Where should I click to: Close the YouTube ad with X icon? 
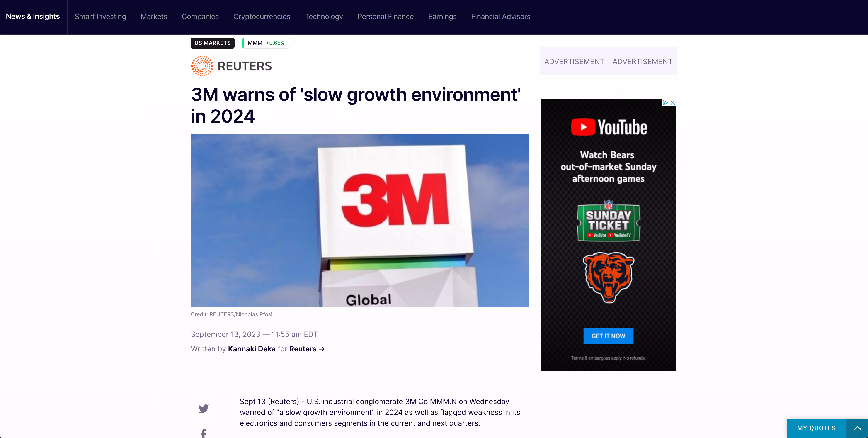(x=673, y=102)
